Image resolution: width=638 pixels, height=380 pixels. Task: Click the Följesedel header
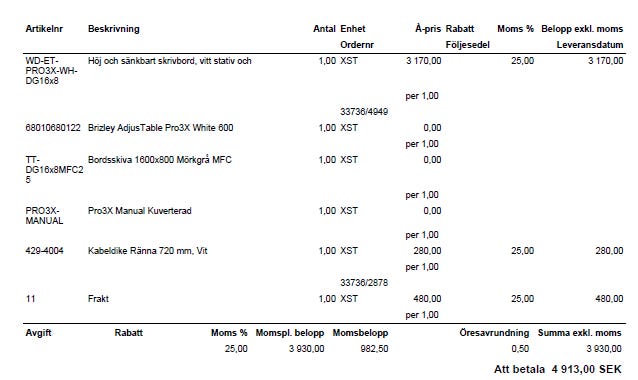tap(468, 45)
